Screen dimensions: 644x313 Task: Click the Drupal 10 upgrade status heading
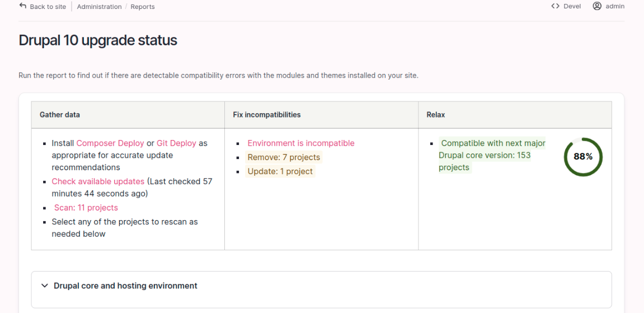[98, 40]
